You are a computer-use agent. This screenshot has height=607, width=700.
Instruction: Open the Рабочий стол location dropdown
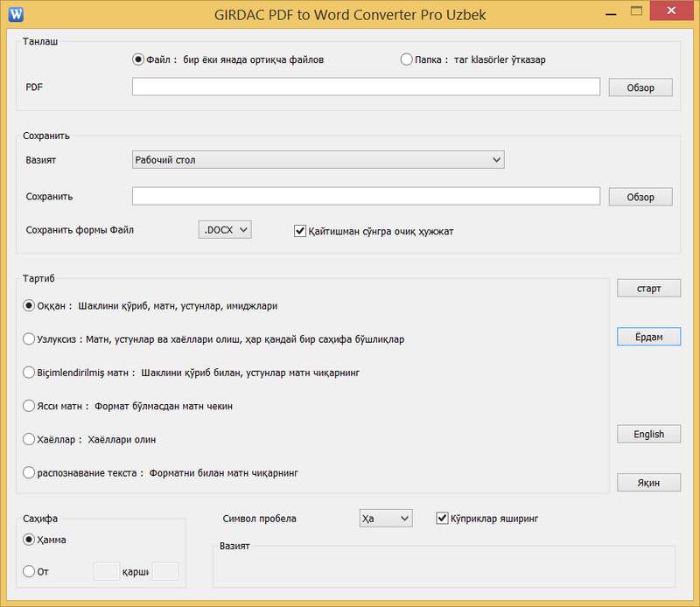(x=318, y=160)
